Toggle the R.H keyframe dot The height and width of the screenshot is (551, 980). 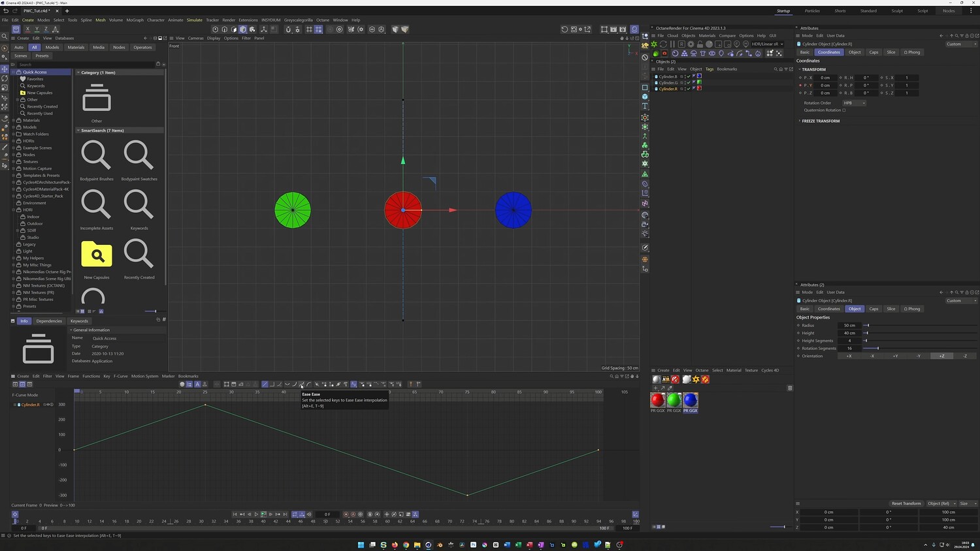coord(841,78)
